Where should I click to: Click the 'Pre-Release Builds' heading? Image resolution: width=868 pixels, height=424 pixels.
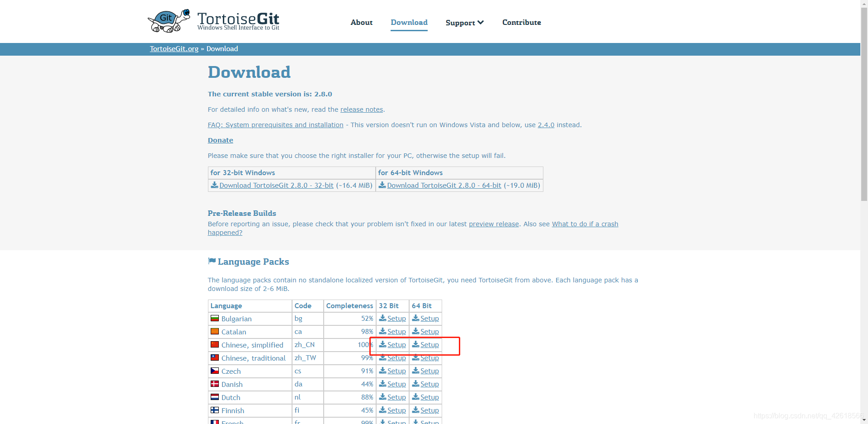point(242,213)
